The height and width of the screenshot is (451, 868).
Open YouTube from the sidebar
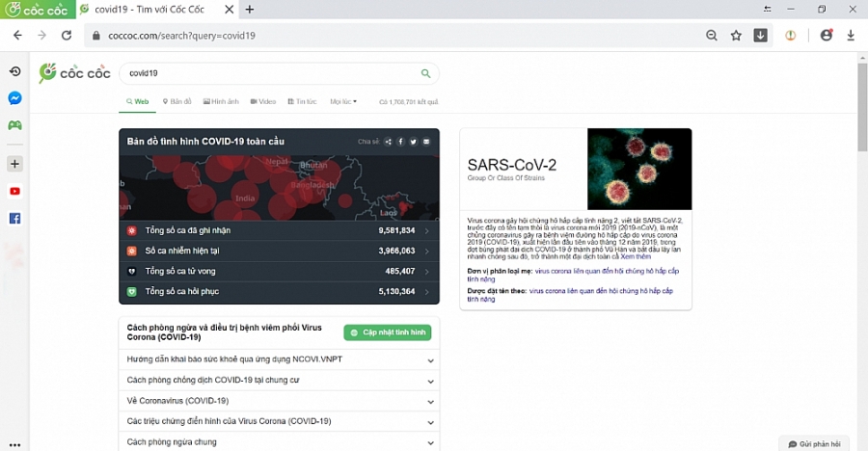pos(14,191)
